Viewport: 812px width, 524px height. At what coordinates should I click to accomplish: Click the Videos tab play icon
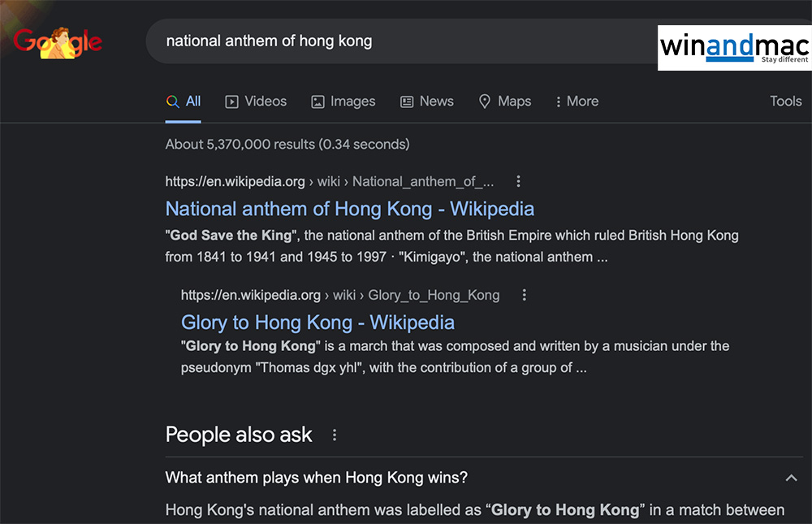(x=232, y=102)
